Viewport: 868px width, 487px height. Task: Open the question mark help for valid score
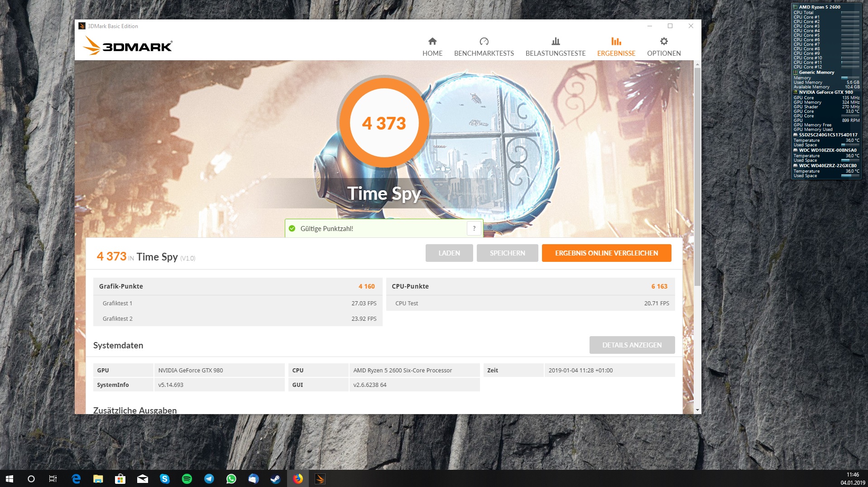[x=474, y=229]
